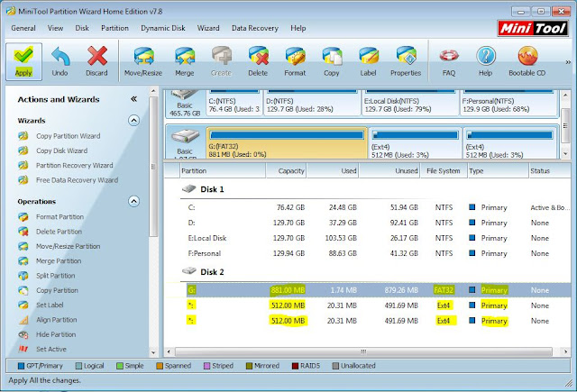Select the E:Local Disk row
The width and height of the screenshot is (577, 392).
368,238
